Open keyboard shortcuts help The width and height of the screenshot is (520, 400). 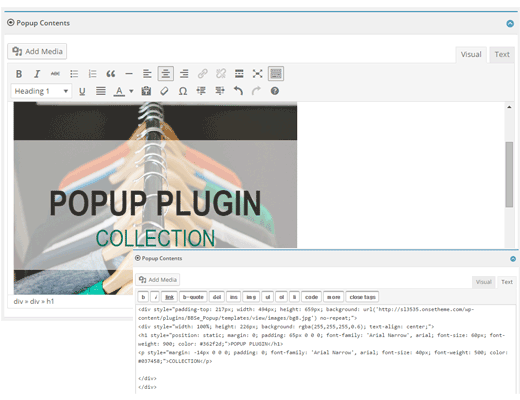point(275,91)
